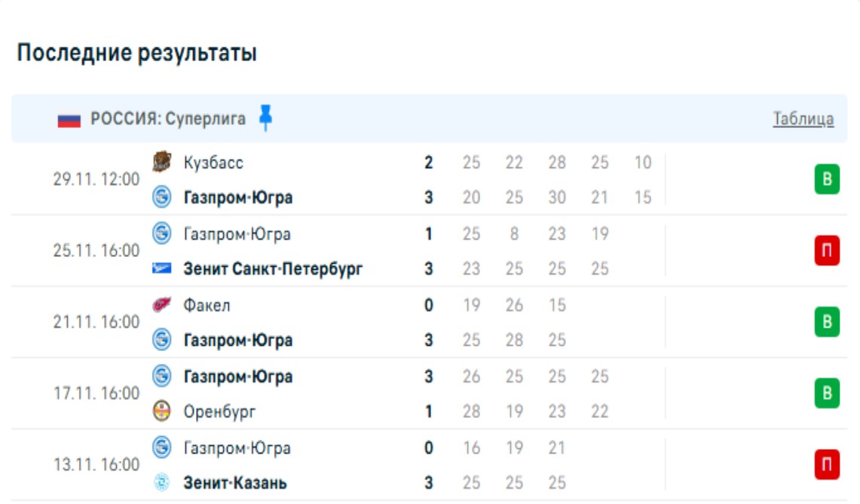This screenshot has width=860, height=504.
Task: Open the РОССИЯ: Суперлига league link
Action: pos(168,119)
